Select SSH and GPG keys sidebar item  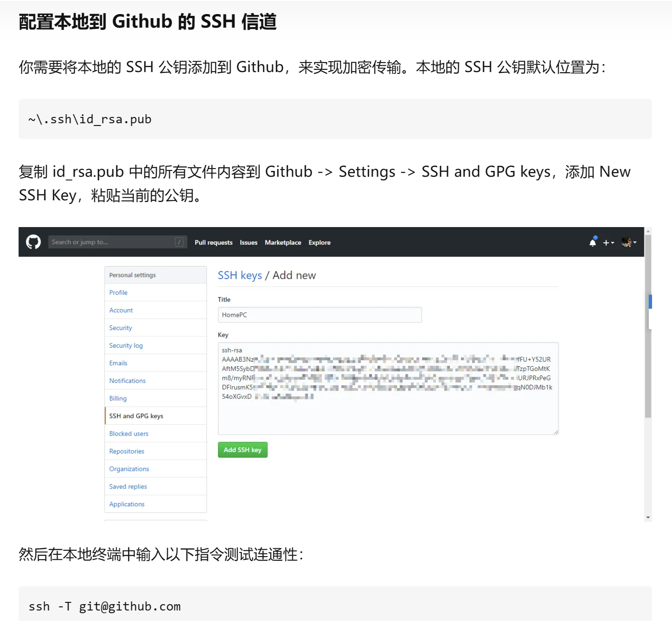[155, 416]
